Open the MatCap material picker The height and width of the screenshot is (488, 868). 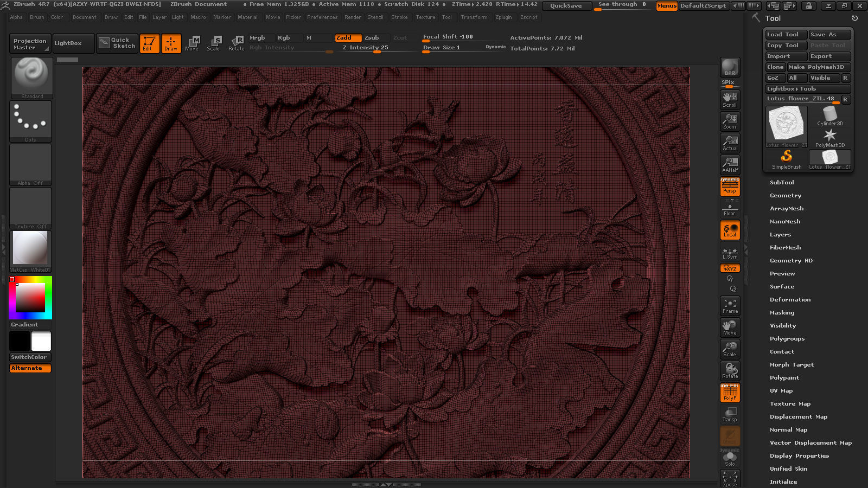30,252
